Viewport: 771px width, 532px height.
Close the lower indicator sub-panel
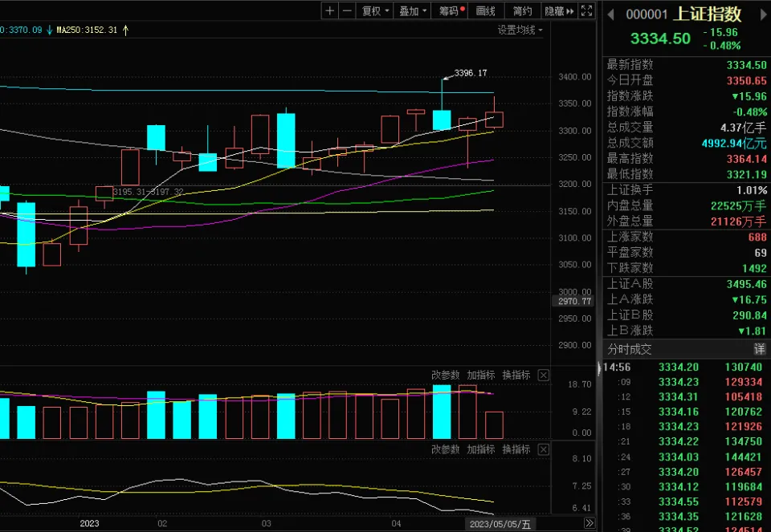(544, 450)
